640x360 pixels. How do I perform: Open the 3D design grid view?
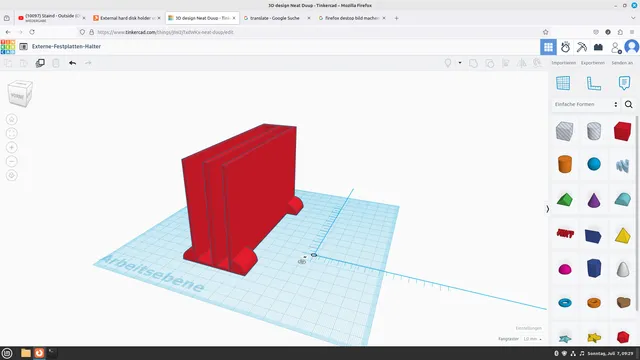pos(548,47)
